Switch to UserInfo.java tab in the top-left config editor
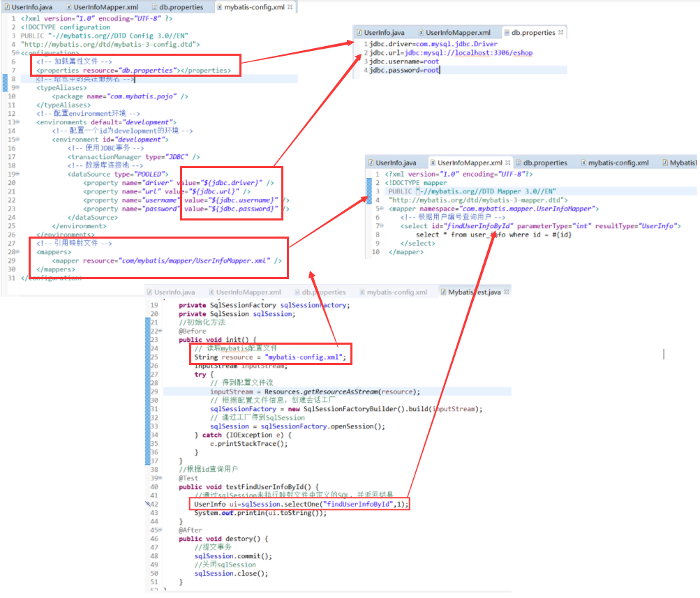Image resolution: width=700 pixels, height=598 pixels. [x=28, y=7]
